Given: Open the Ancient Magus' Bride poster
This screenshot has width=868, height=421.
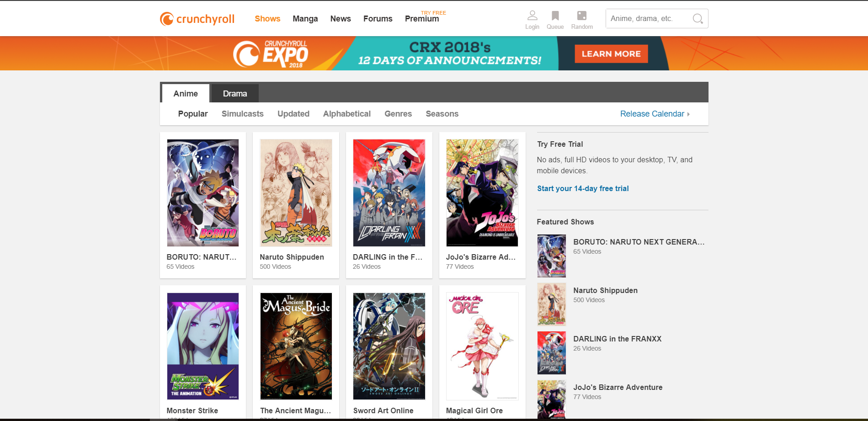Looking at the screenshot, I should (296, 346).
